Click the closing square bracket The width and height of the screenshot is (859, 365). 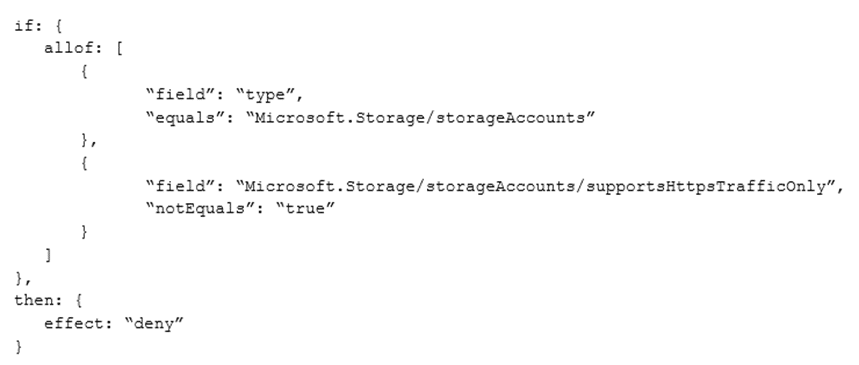tap(48, 255)
